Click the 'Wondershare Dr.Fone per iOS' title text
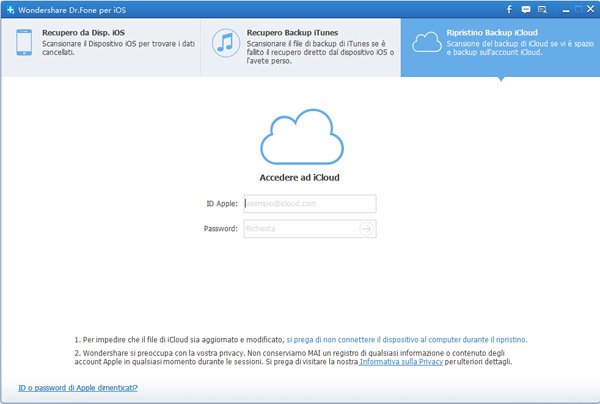Viewport: 600px width, 404px height. click(72, 10)
